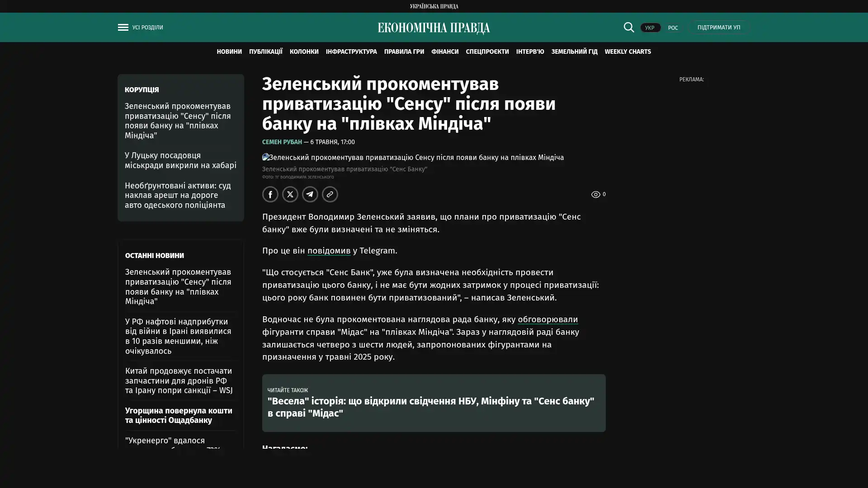Go to ПРАВИЛА ГРИ section

pyautogui.click(x=404, y=52)
